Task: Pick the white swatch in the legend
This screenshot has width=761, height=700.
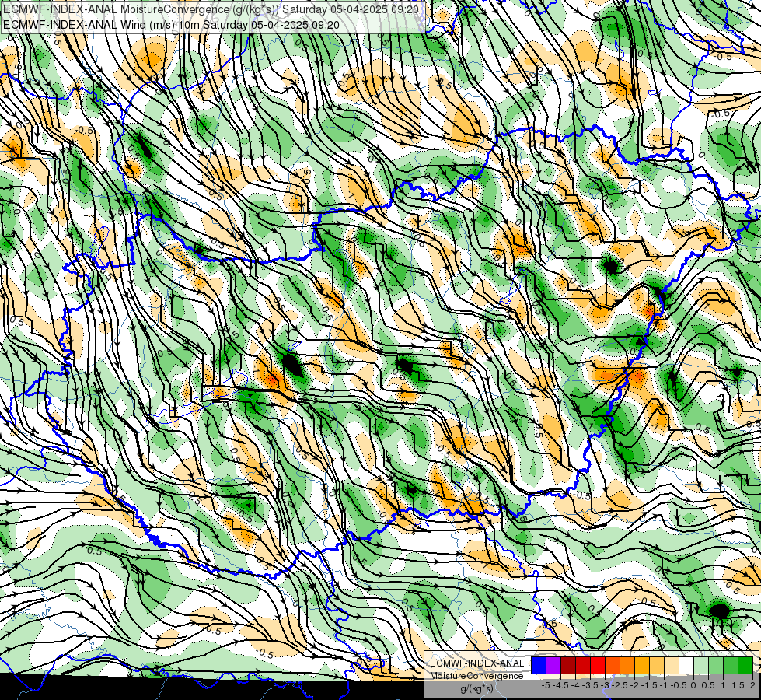Action: 686,665
